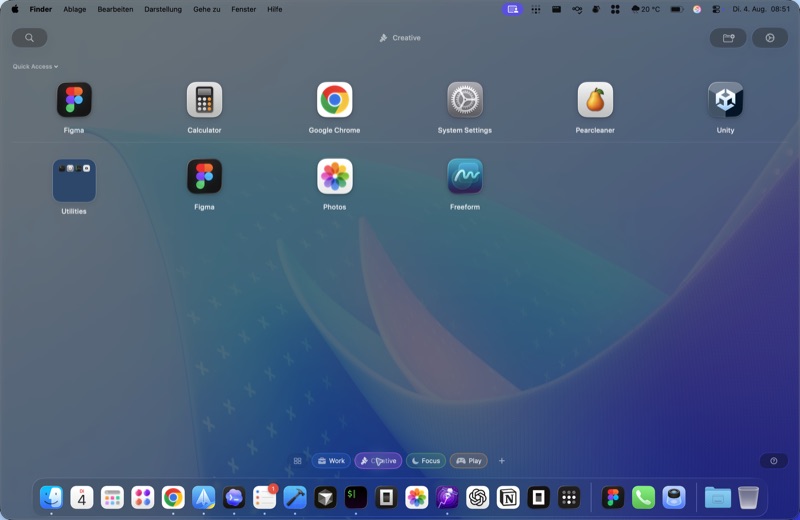Open Finder from the Dock
Viewport: 800px width, 520px height.
pos(52,497)
